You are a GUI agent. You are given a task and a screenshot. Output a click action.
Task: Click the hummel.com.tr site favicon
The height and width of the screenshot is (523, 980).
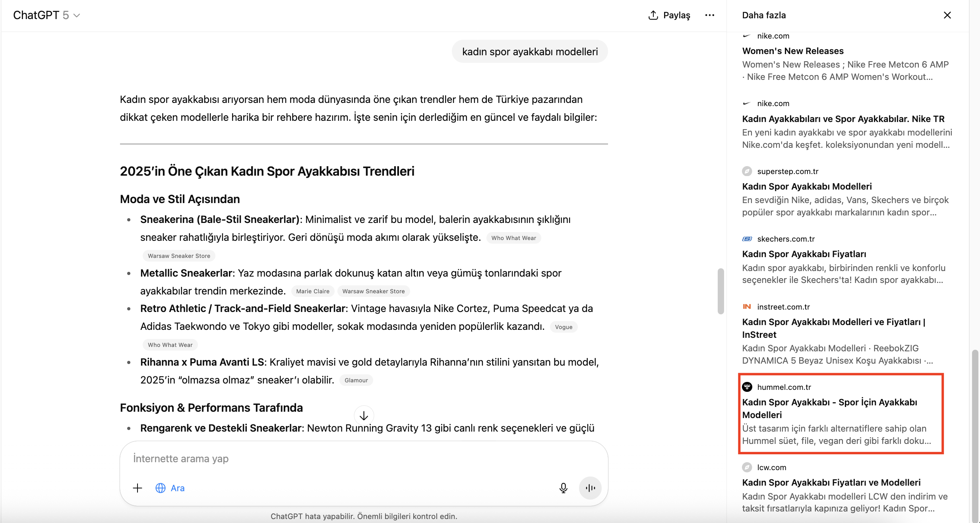coord(747,387)
